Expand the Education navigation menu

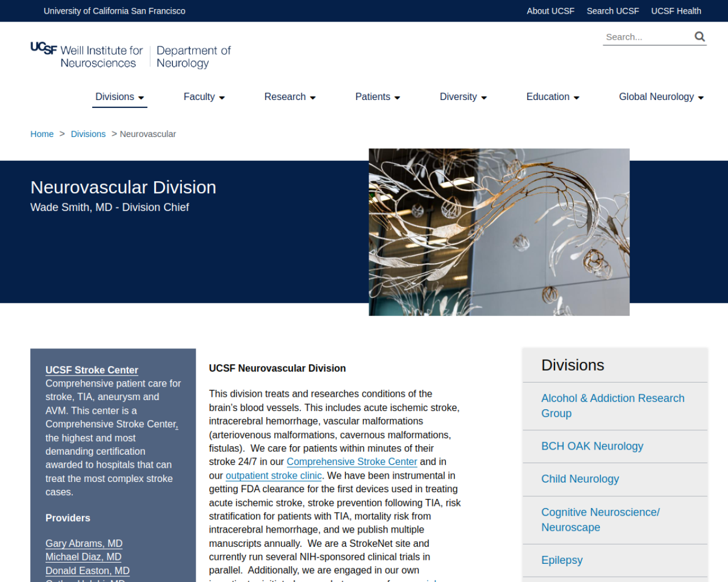pyautogui.click(x=553, y=97)
